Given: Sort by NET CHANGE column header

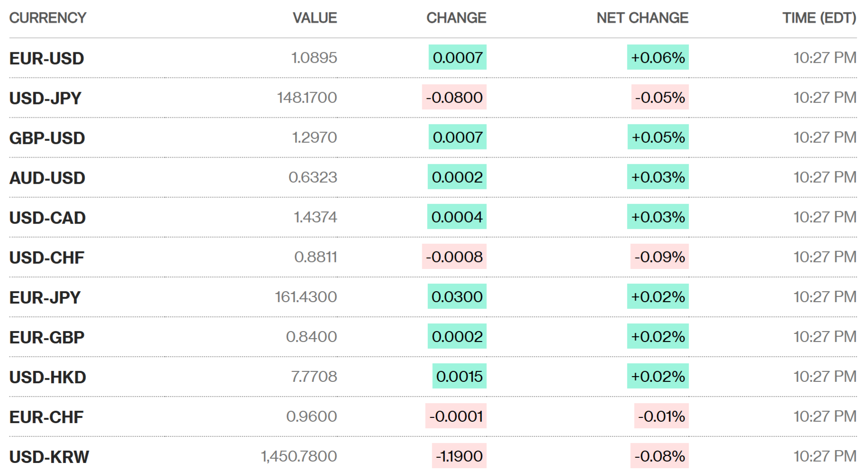Looking at the screenshot, I should [x=642, y=18].
